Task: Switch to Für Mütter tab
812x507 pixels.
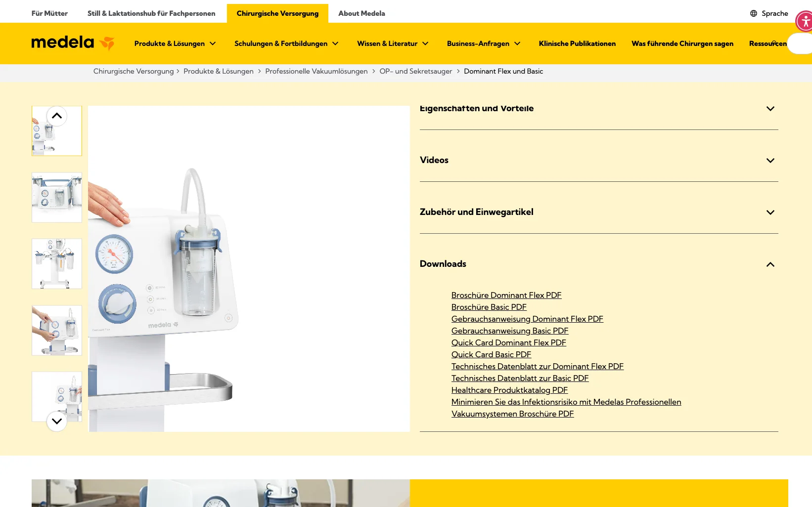Action: [49, 13]
